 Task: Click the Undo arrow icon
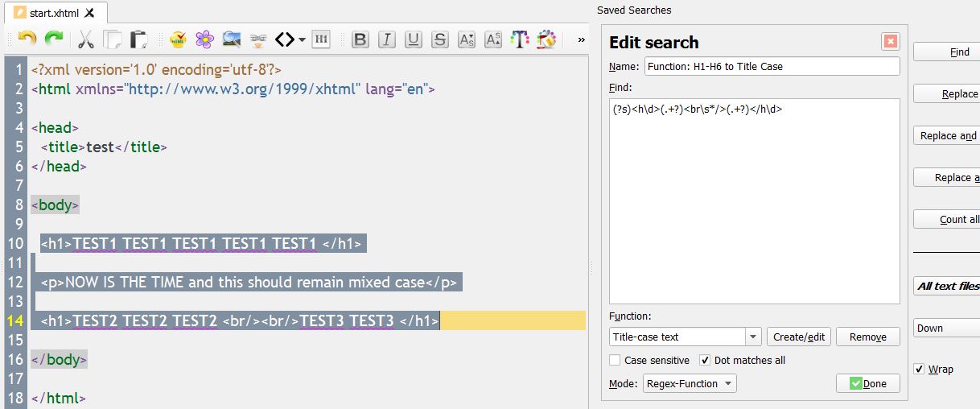tap(27, 39)
